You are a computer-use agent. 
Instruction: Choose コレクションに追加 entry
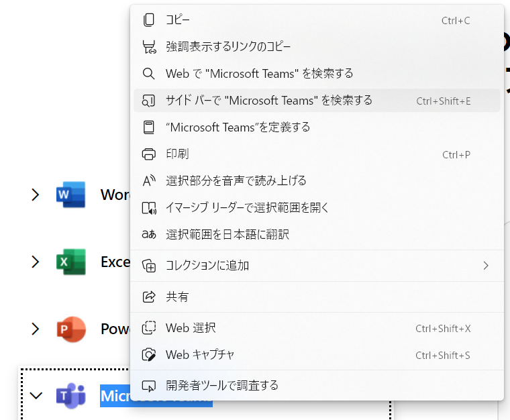[x=317, y=266]
